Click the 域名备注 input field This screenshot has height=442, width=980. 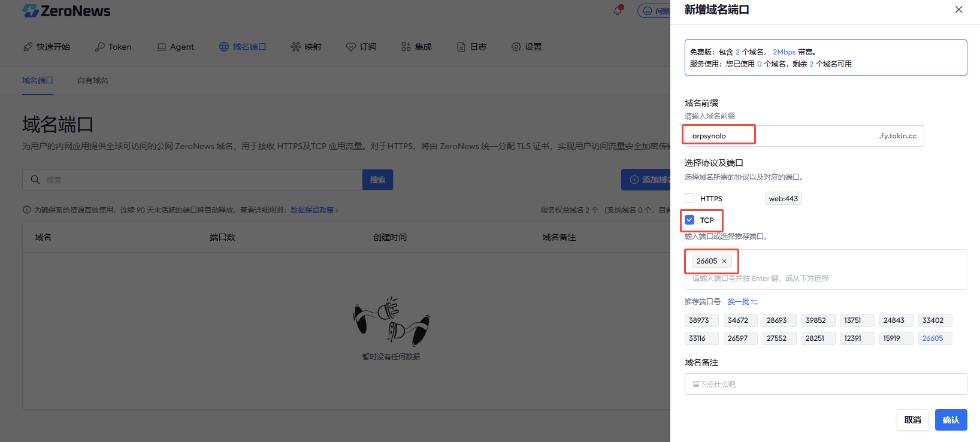[x=825, y=384]
